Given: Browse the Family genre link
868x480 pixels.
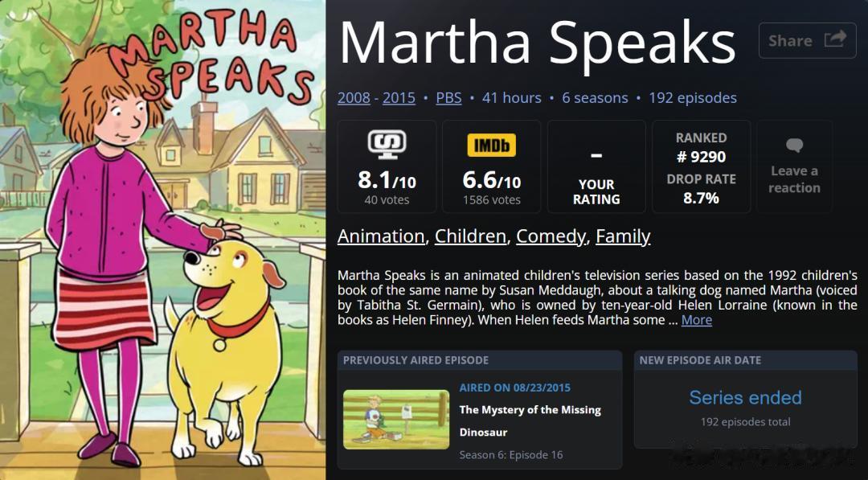Looking at the screenshot, I should pyautogui.click(x=623, y=236).
